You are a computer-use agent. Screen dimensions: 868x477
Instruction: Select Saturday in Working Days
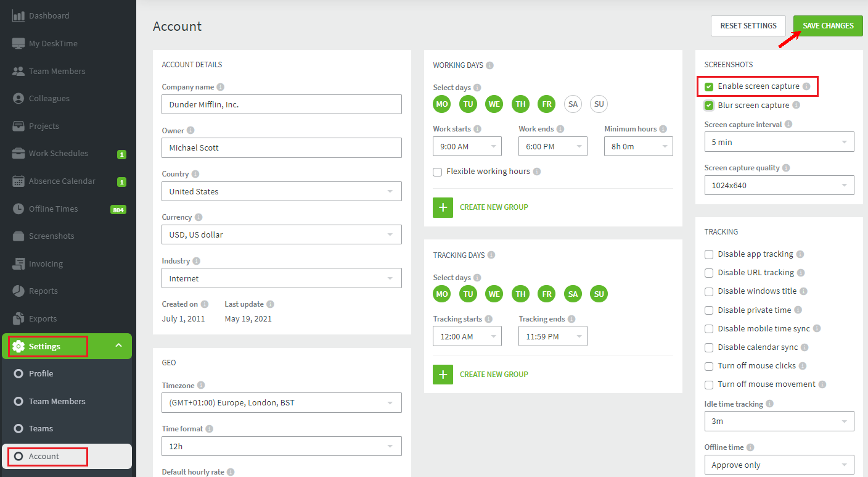click(573, 104)
